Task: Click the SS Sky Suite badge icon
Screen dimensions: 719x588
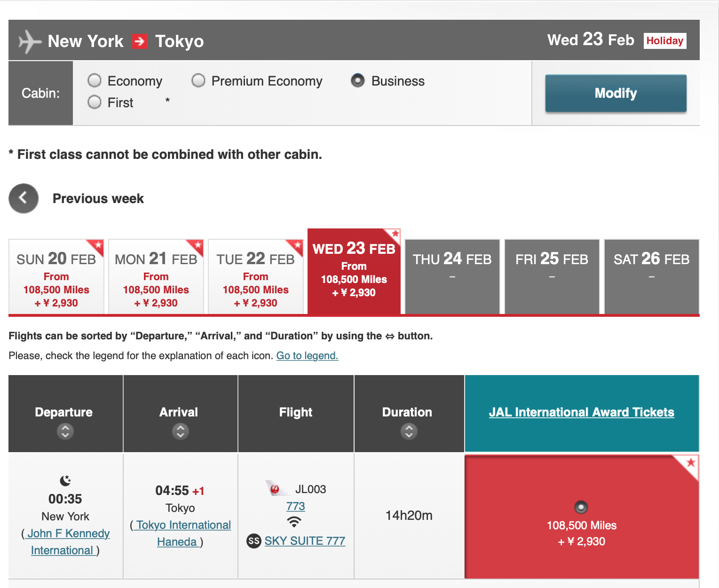Action: (x=254, y=541)
